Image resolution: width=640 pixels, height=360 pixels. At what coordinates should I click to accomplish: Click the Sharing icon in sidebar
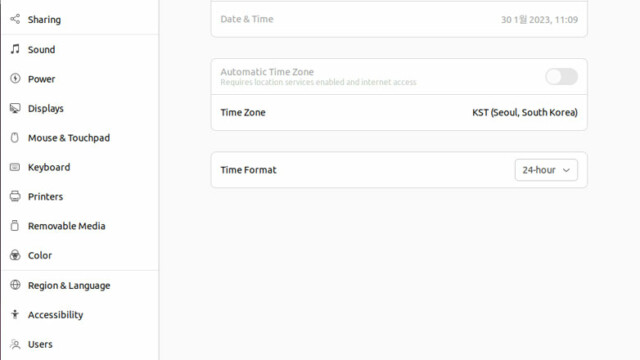point(15,19)
